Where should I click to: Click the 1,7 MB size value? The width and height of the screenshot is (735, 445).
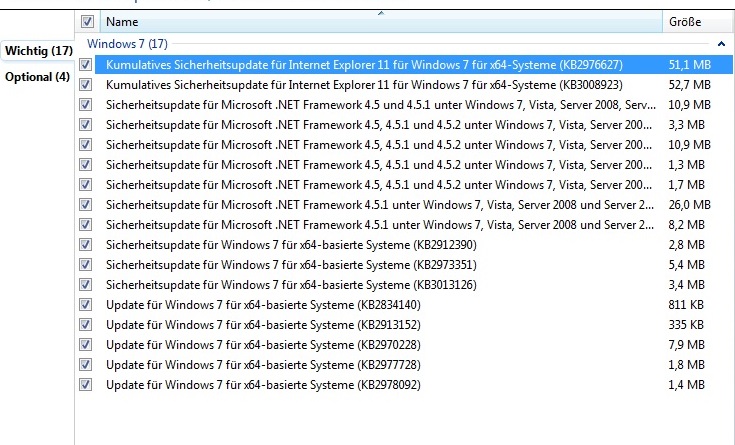tap(686, 185)
